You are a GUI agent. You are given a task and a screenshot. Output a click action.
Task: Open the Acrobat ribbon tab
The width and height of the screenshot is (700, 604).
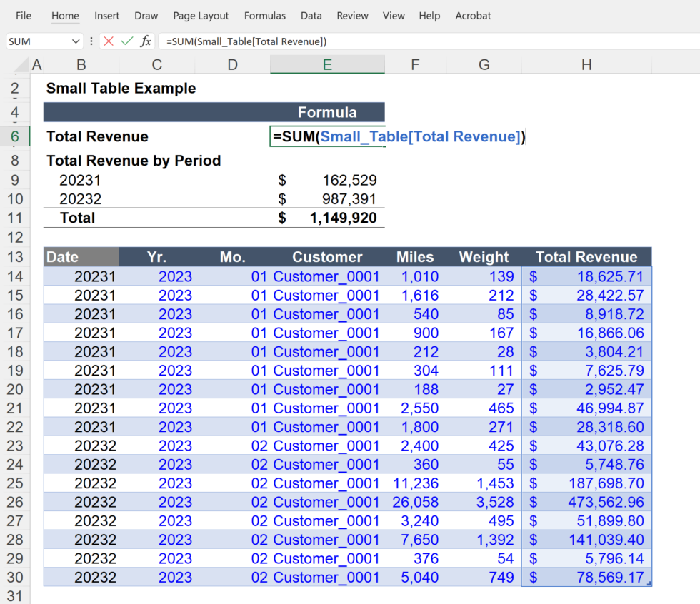pos(473,15)
